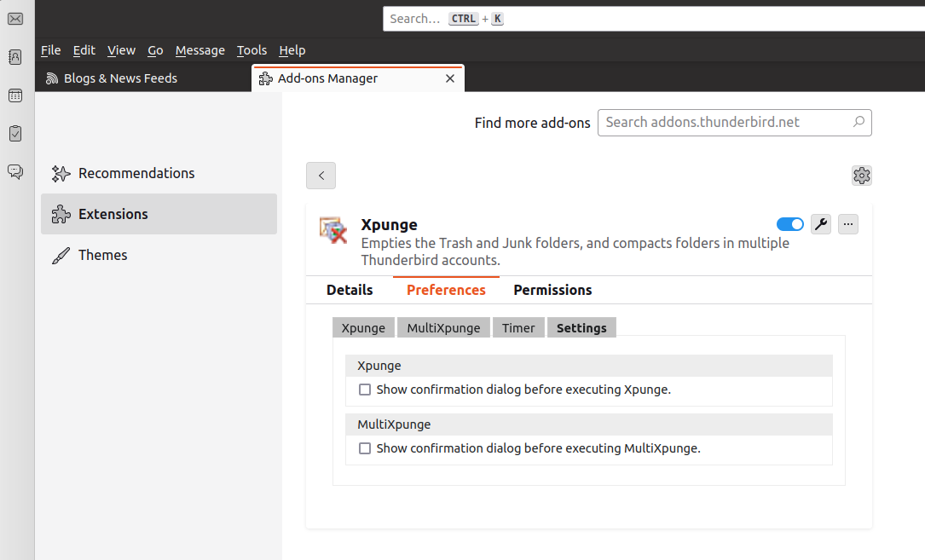Click the Xpunge wrench options icon
The width and height of the screenshot is (925, 560).
point(821,224)
